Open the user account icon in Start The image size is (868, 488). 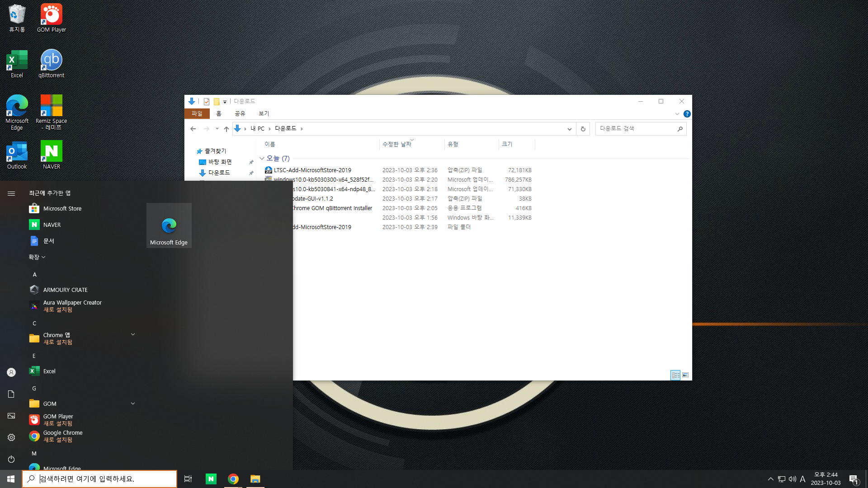point(11,372)
